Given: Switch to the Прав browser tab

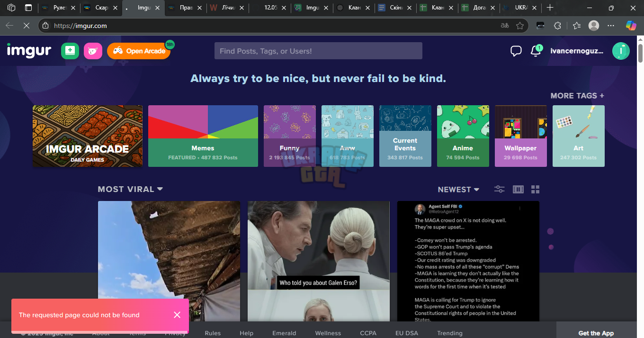Looking at the screenshot, I should pyautogui.click(x=186, y=8).
